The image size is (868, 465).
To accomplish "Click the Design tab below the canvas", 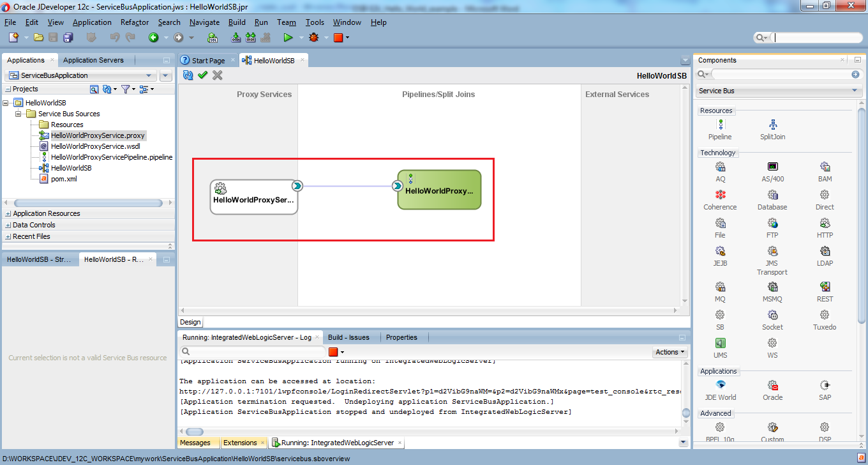I will click(190, 322).
